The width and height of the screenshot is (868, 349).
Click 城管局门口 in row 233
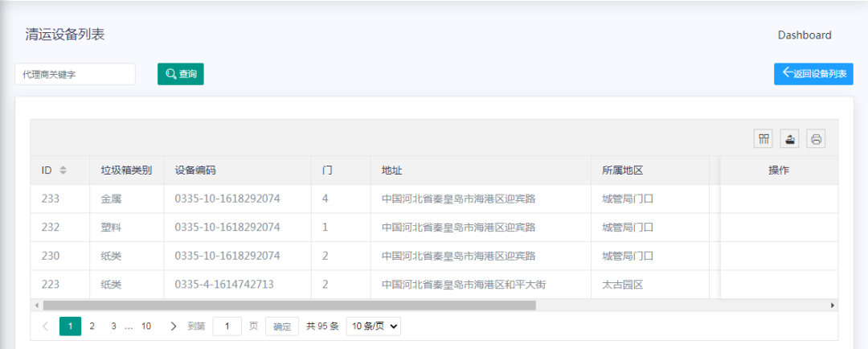pyautogui.click(x=650, y=199)
